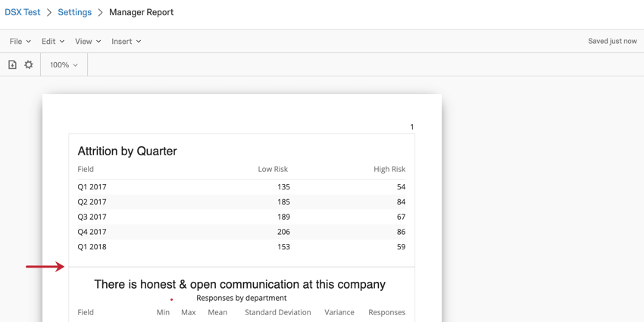Select the Q1 2017 table row
Viewport: 644px width, 322px height.
[241, 186]
